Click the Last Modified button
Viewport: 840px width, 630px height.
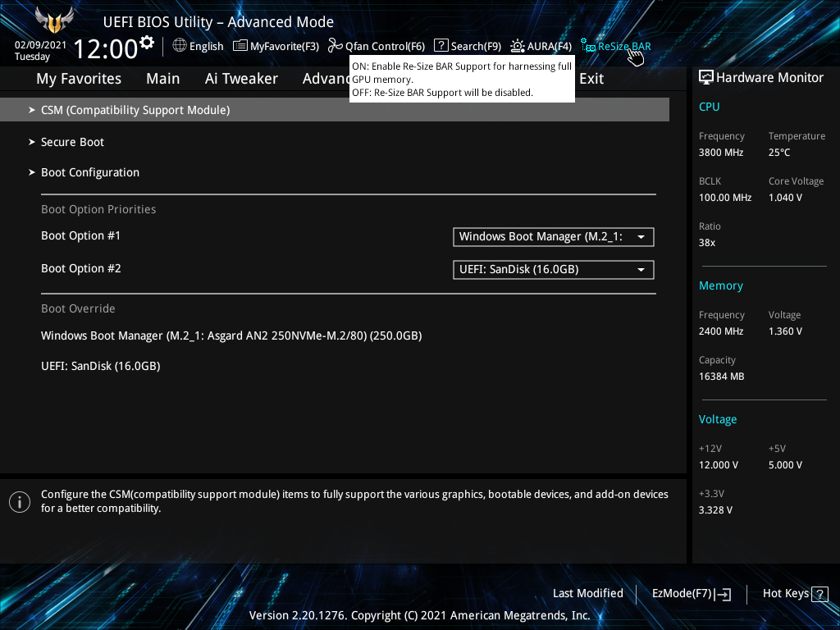pos(587,594)
